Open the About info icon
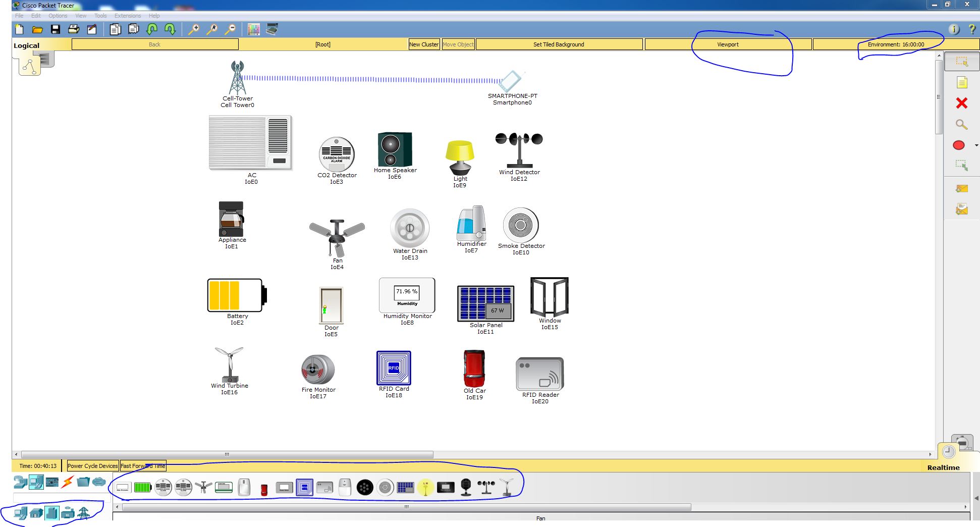 click(x=954, y=29)
